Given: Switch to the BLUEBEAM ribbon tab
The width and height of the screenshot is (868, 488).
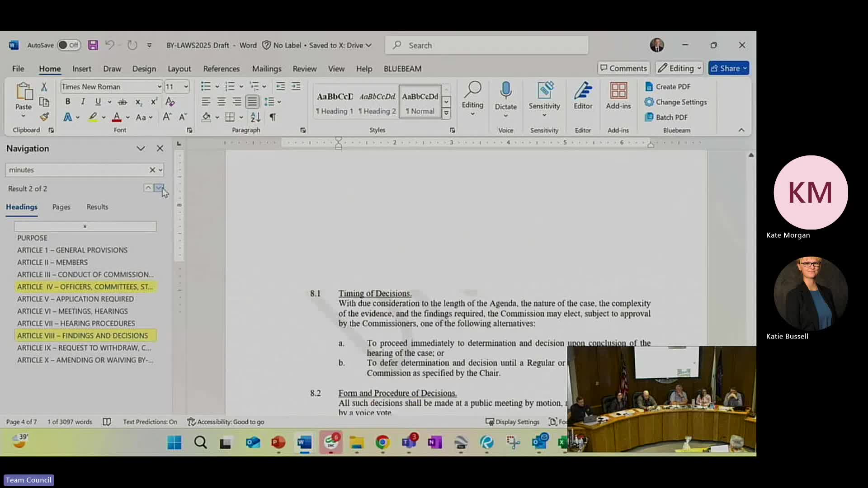Looking at the screenshot, I should (x=403, y=69).
